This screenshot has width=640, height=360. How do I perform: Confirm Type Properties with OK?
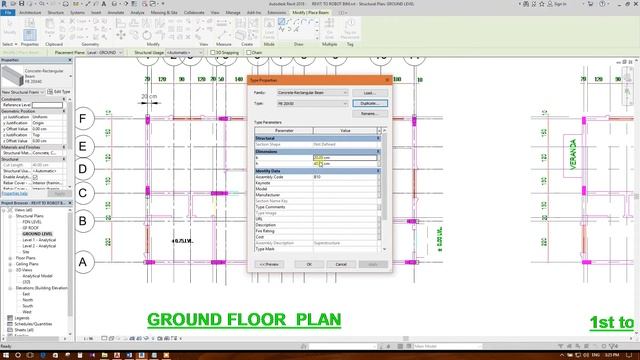(309, 264)
